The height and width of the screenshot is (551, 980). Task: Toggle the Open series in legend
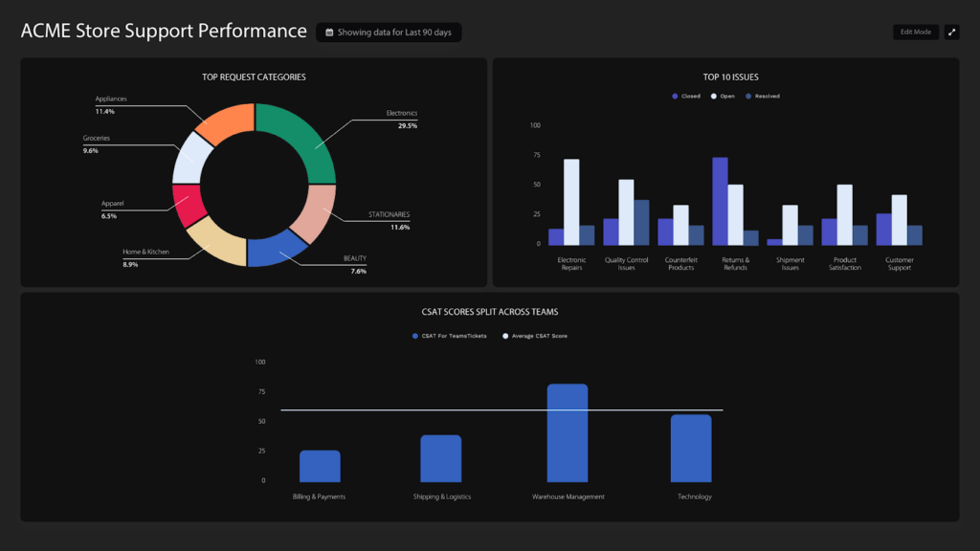714,96
